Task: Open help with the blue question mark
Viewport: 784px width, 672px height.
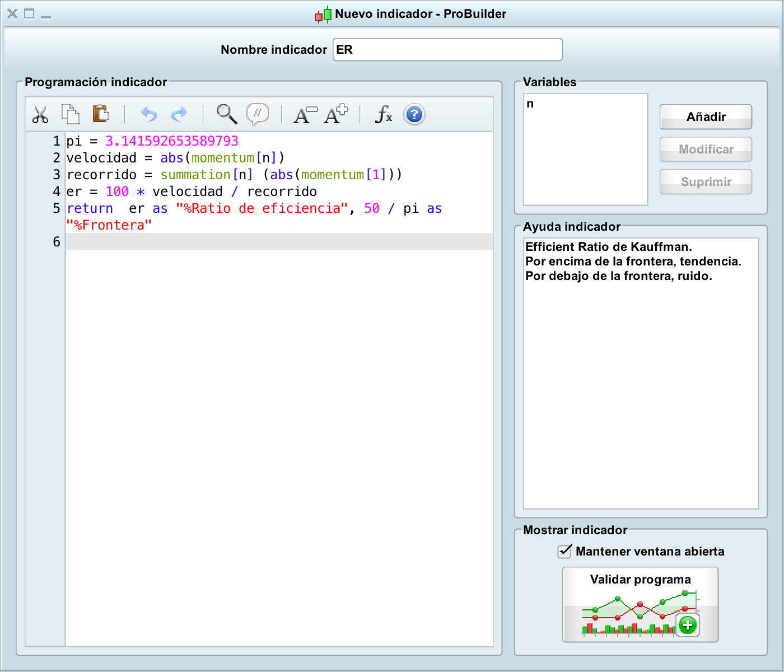Action: pyautogui.click(x=414, y=115)
